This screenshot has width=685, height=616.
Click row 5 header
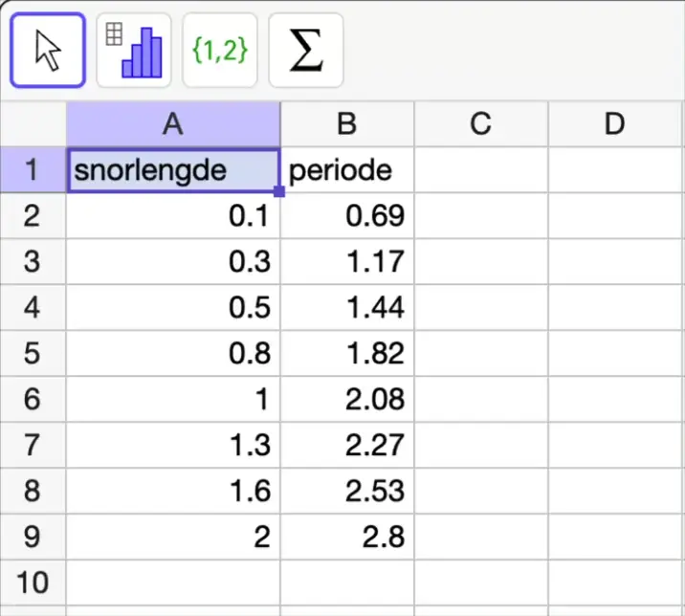tap(33, 353)
